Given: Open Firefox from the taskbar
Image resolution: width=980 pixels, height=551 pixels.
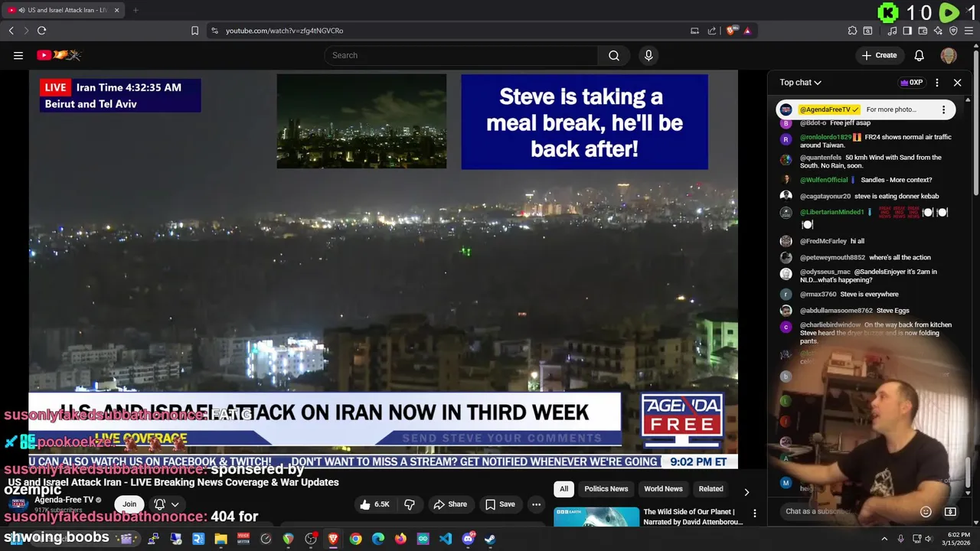Looking at the screenshot, I should [400, 539].
